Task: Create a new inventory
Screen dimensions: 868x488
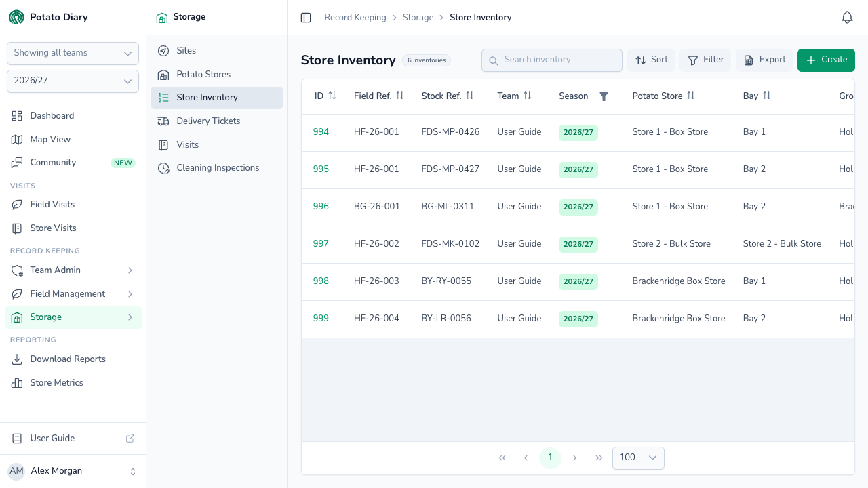Action: click(826, 60)
